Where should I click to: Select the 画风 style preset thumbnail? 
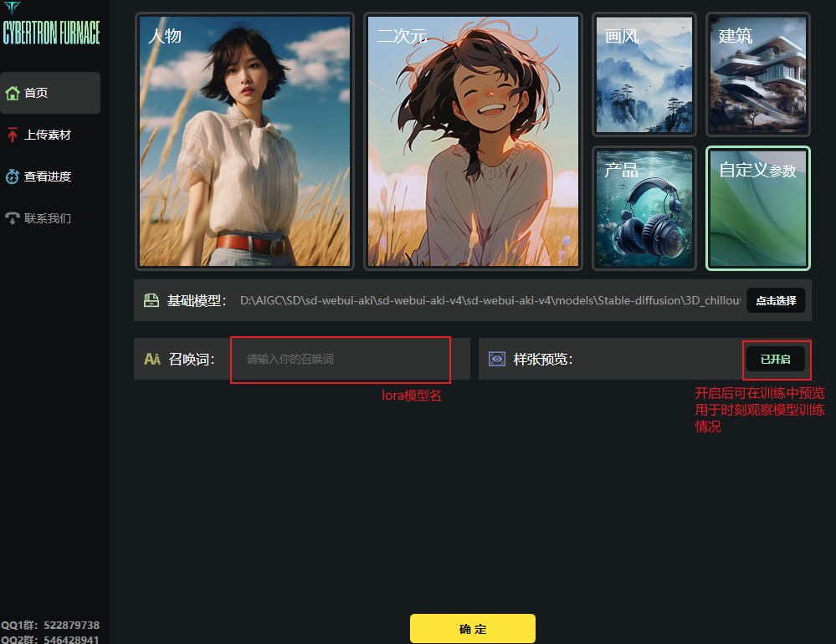[644, 74]
